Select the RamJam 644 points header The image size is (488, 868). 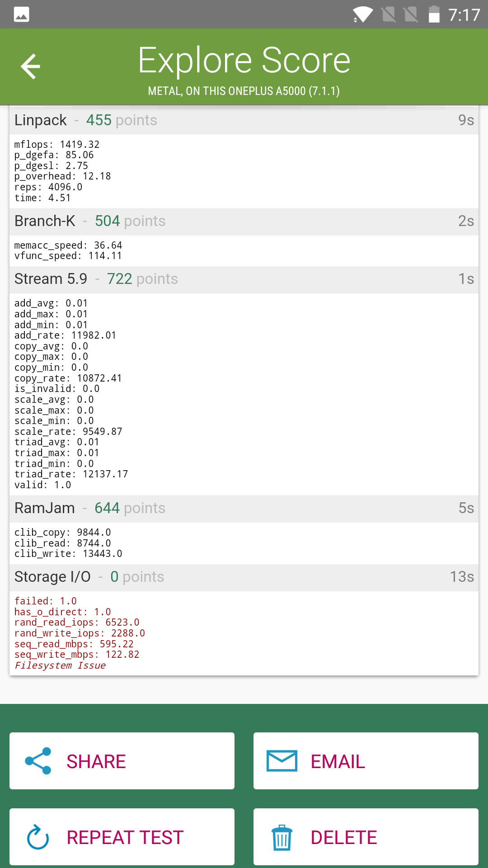(244, 508)
